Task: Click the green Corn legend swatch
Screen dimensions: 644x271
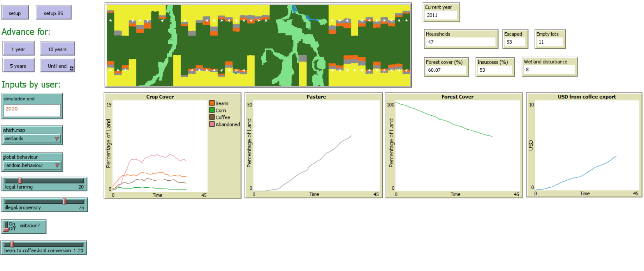Action: coord(212,110)
